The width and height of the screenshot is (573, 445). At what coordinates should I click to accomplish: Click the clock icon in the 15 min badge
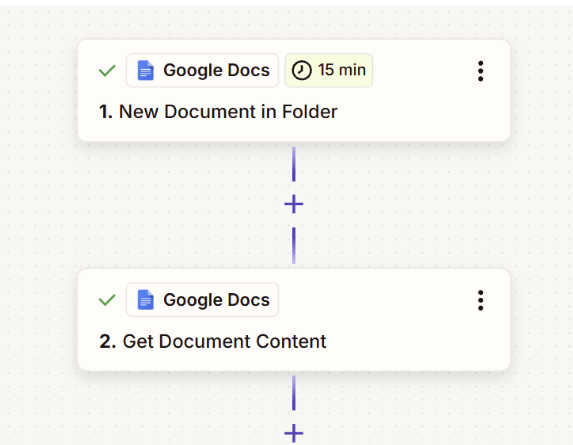301,70
